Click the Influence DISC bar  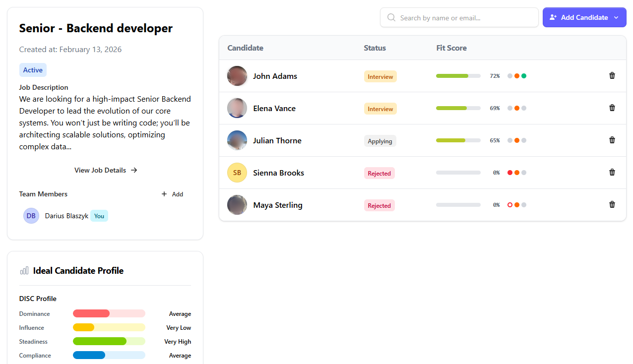point(109,327)
